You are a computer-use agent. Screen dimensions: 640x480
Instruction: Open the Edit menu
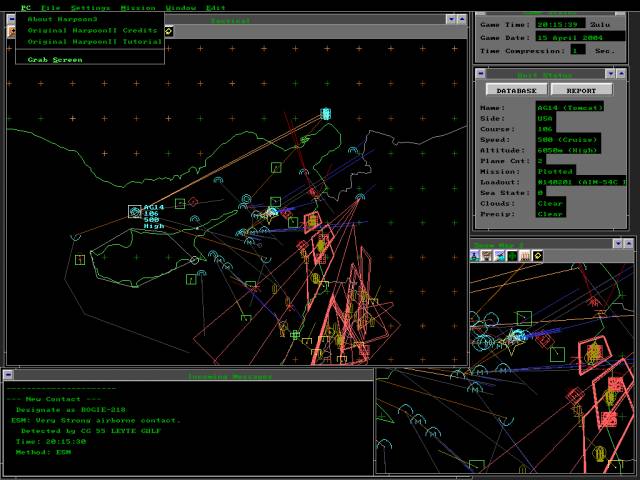click(215, 8)
